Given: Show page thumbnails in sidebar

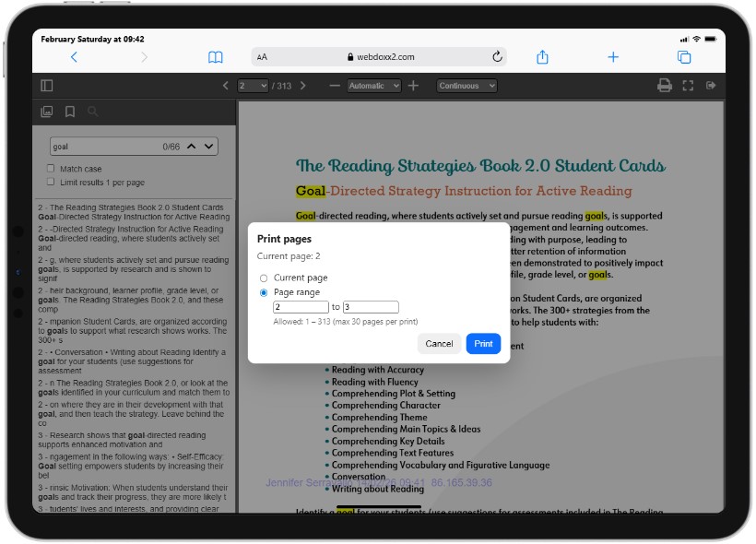Looking at the screenshot, I should [x=47, y=112].
